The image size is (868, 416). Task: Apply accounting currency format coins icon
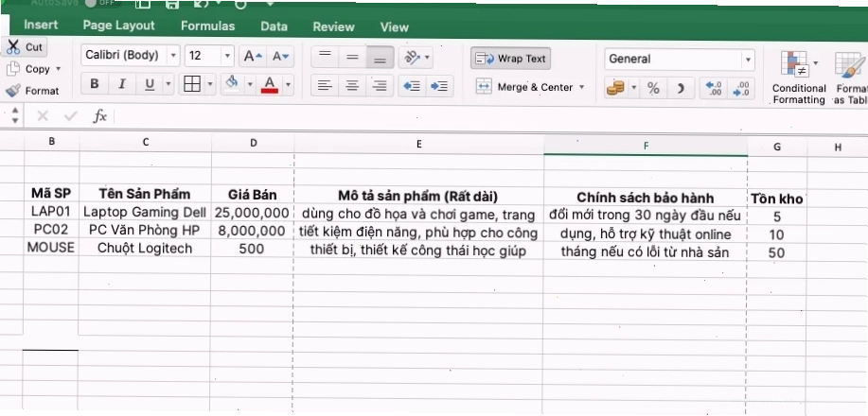point(615,88)
